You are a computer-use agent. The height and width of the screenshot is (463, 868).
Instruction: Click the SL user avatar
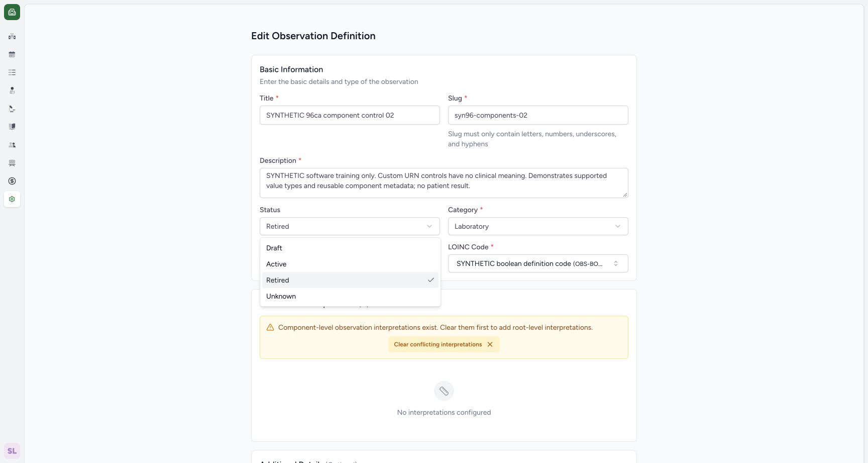point(12,451)
